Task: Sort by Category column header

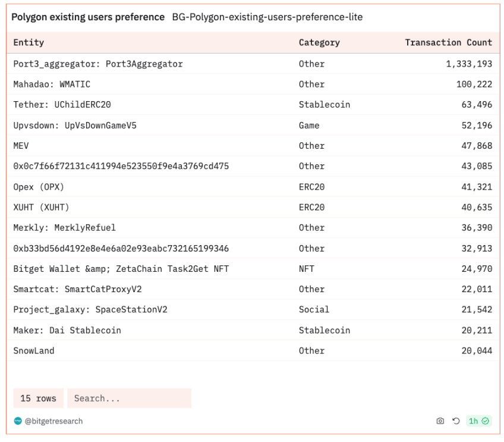Action: [x=319, y=42]
